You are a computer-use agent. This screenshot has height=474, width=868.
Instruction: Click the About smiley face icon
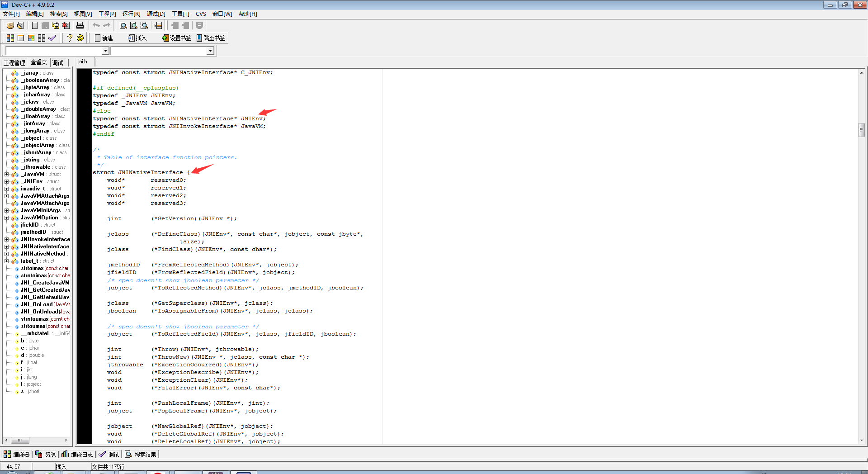(x=80, y=38)
